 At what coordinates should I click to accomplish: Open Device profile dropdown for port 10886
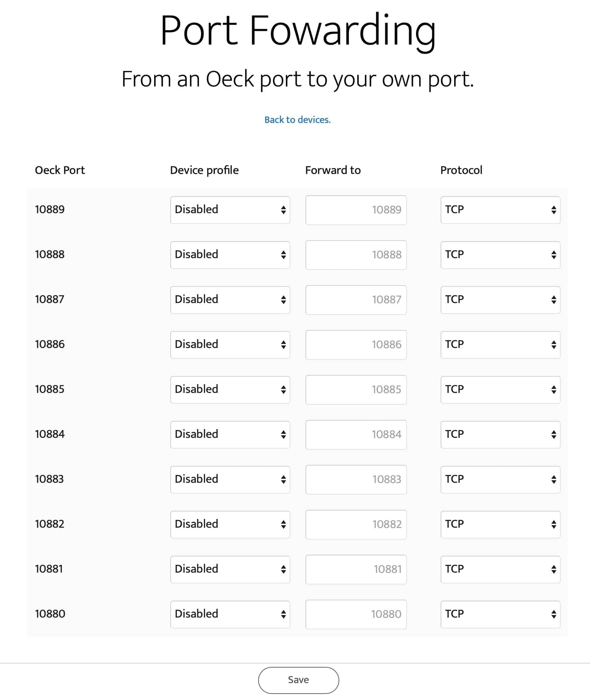[x=230, y=345]
